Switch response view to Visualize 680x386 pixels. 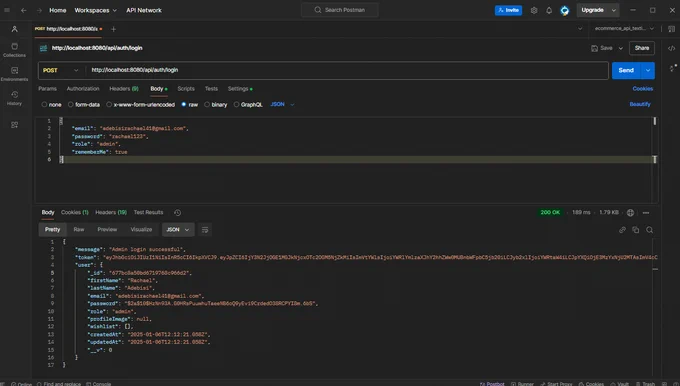(x=141, y=229)
